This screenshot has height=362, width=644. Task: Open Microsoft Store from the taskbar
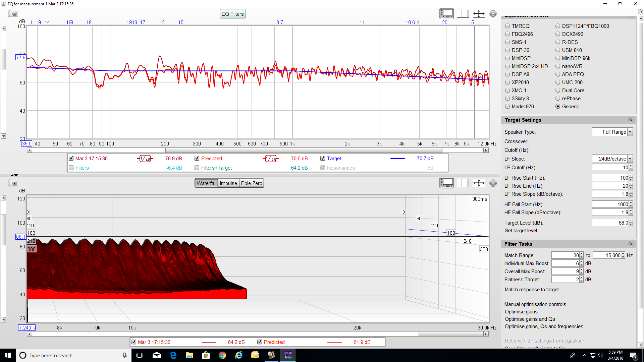tap(206, 355)
